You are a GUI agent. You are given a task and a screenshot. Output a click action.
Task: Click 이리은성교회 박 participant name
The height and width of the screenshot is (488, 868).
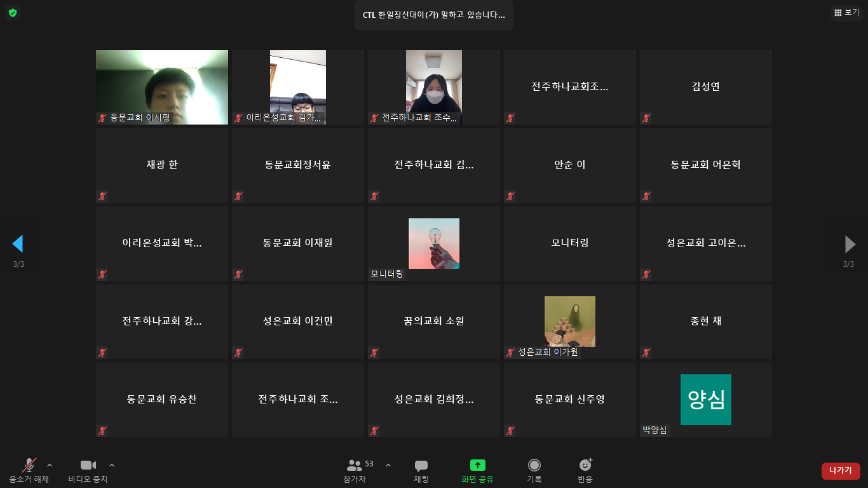tap(162, 243)
